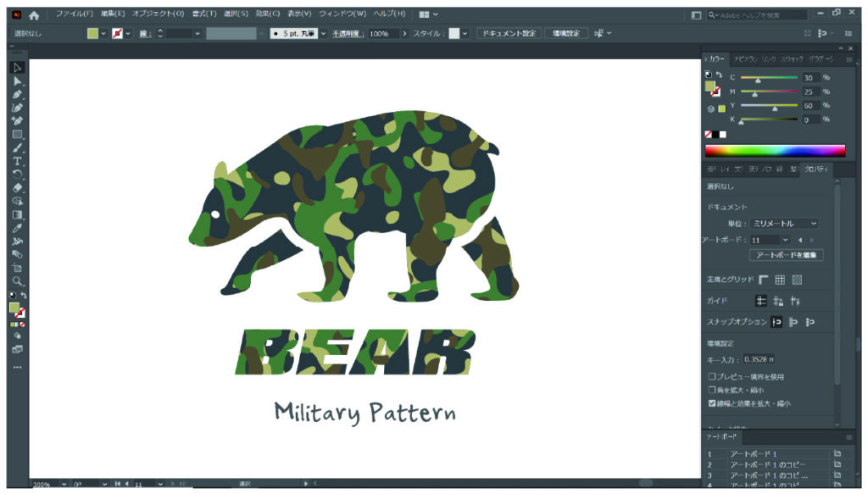Pick a color from the spectrum bar

(775, 151)
